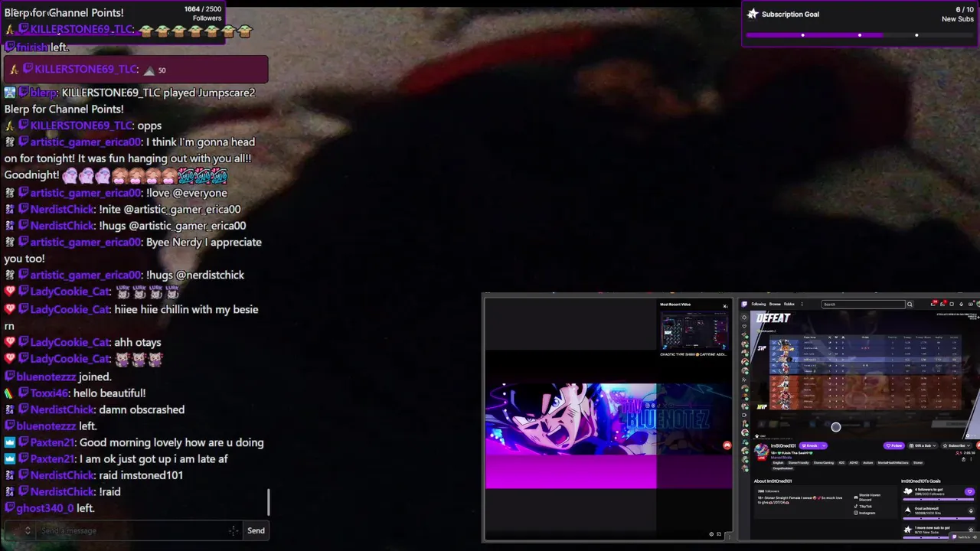Click the purple Knock button
This screenshot has width=980, height=551.
pos(810,445)
